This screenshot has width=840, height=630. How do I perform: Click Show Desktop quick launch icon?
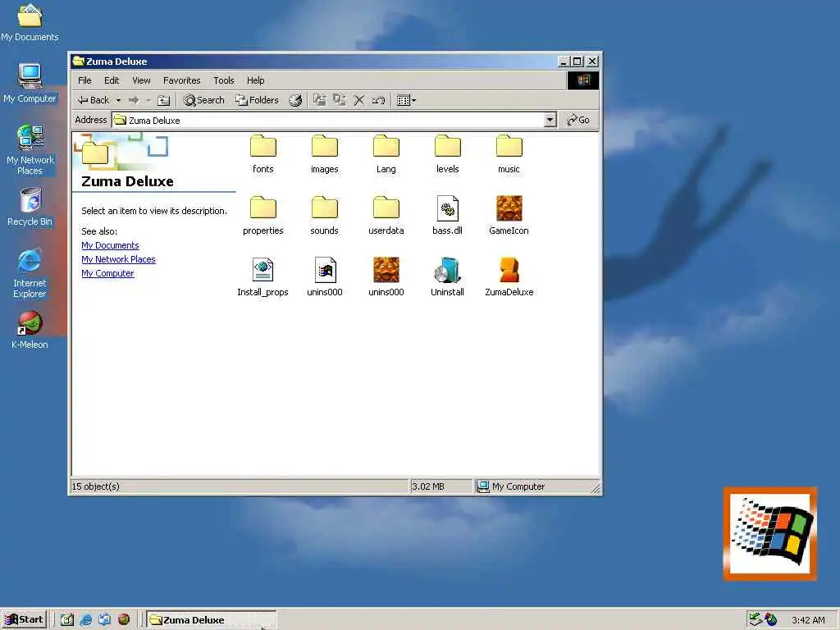click(66, 620)
